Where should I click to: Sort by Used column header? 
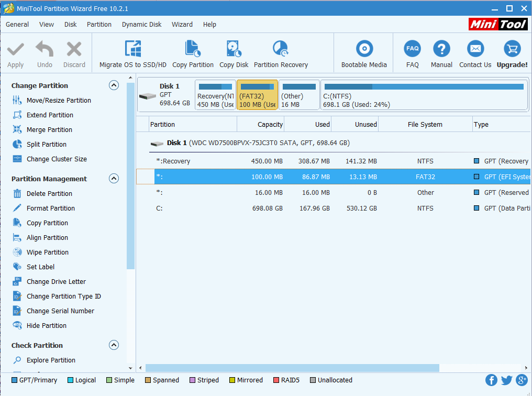(x=307, y=125)
